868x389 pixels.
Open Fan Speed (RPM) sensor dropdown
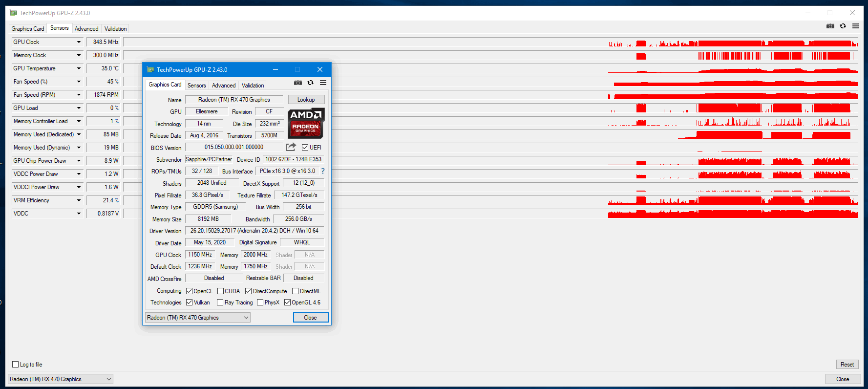pos(79,95)
